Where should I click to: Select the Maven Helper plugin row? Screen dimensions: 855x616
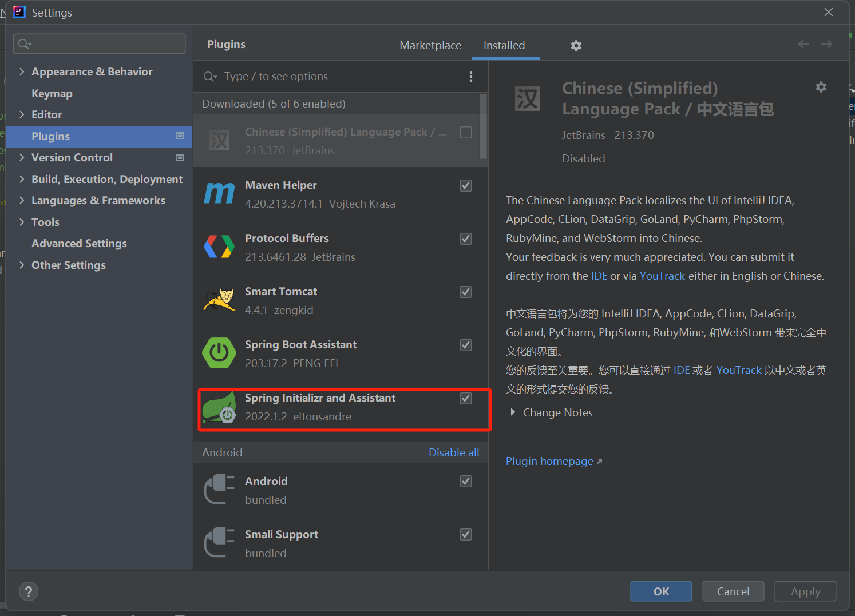pyautogui.click(x=341, y=194)
